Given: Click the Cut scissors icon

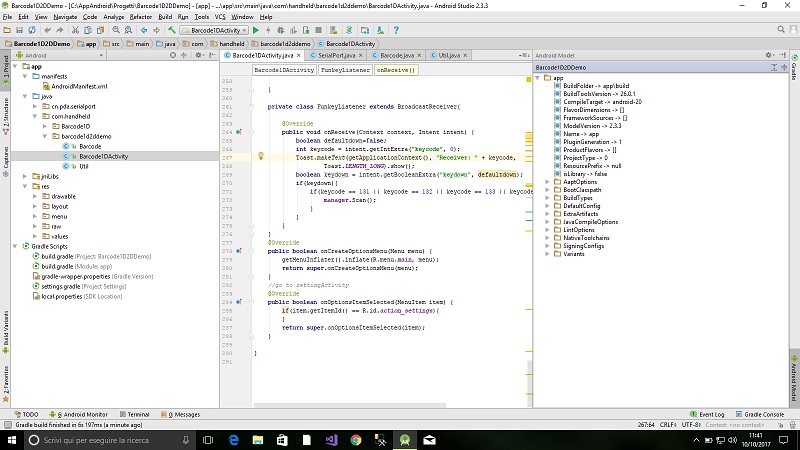Looking at the screenshot, I should 75,30.
